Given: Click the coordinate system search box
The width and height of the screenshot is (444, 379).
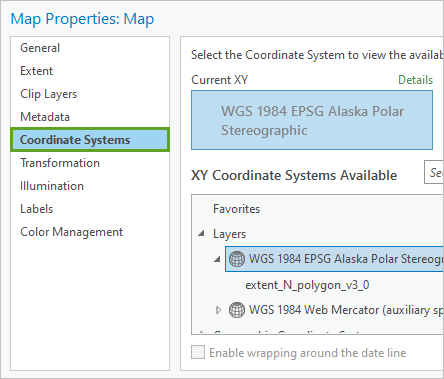Looking at the screenshot, I should 434,172.
